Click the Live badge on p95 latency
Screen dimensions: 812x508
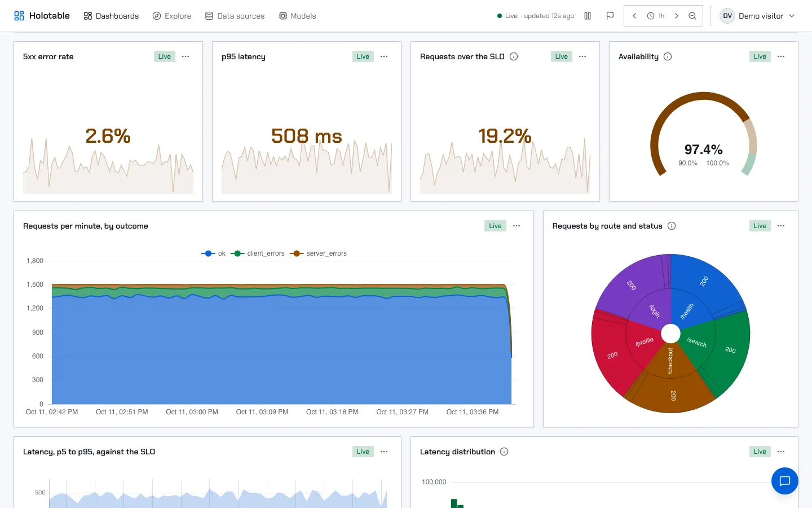tap(363, 56)
